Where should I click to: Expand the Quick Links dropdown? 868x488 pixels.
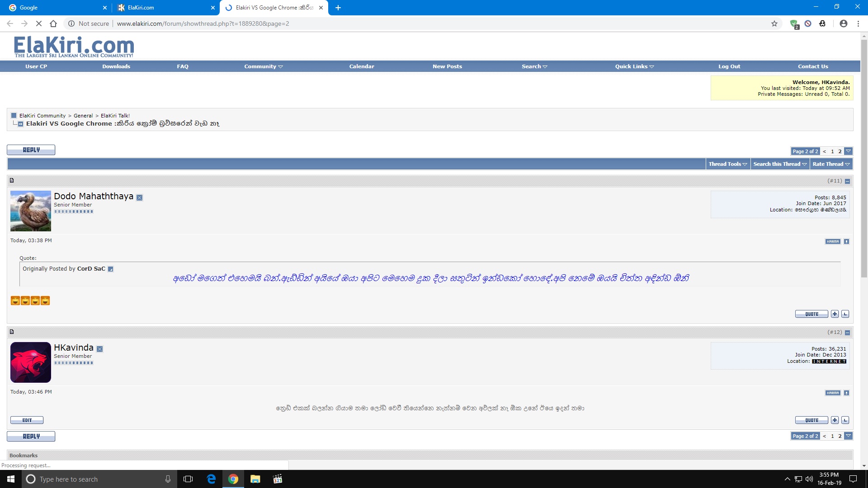[x=634, y=66]
